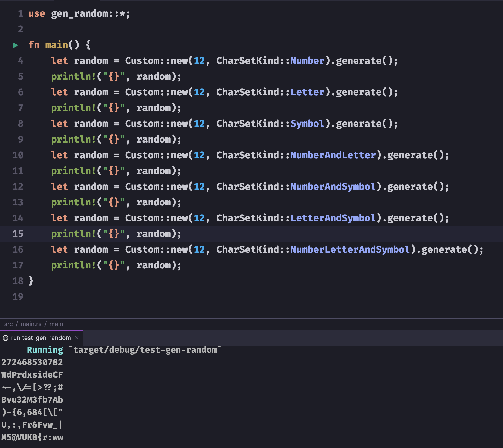Click the Letter variant on line 6
Viewport: 503px width, 448px height.
(x=307, y=92)
